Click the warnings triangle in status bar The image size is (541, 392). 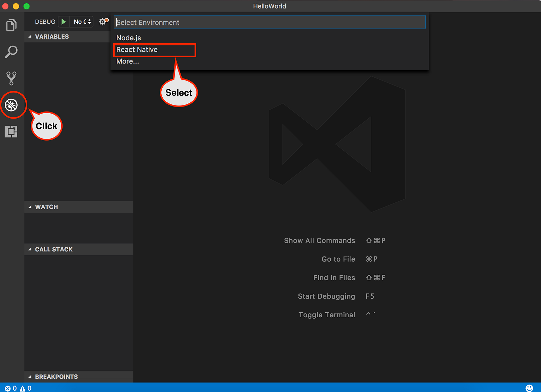(26, 388)
